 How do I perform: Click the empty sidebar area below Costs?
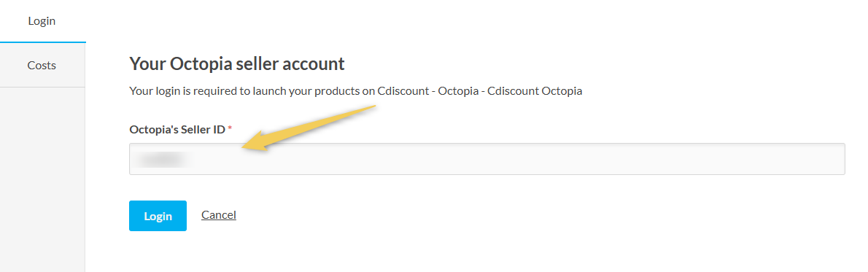42,179
